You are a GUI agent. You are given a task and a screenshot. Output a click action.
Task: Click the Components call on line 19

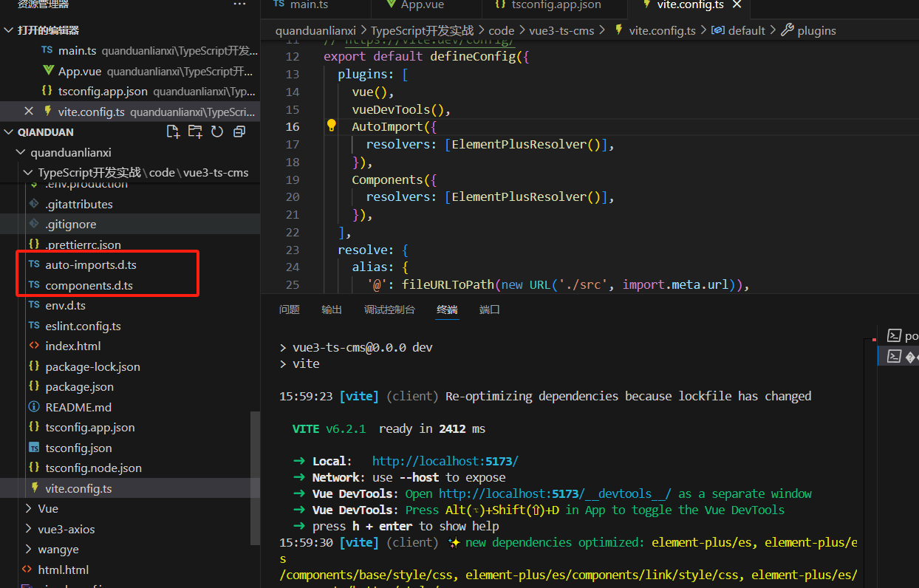click(388, 180)
